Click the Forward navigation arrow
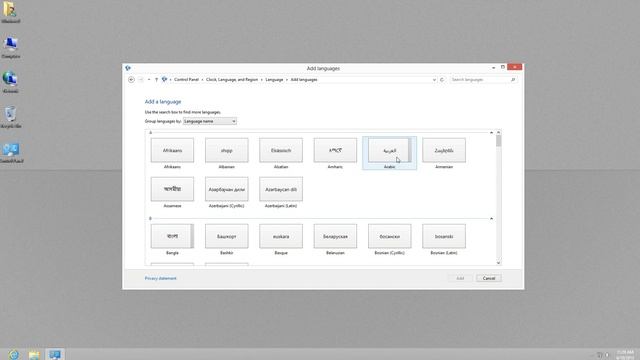Viewport: 640px width, 360px height. tap(141, 80)
